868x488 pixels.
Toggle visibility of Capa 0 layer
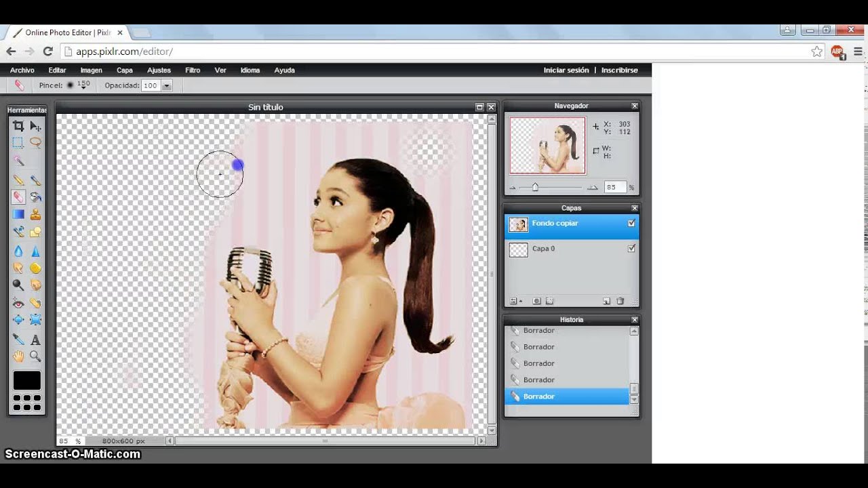point(631,249)
